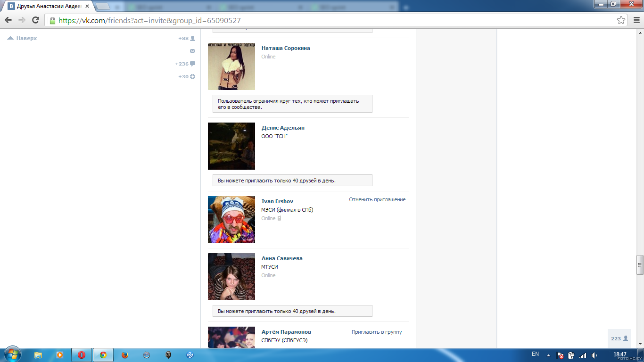This screenshot has width=644, height=362.
Task: Click mobile phone icon next to Ivan's Online
Action: click(280, 218)
